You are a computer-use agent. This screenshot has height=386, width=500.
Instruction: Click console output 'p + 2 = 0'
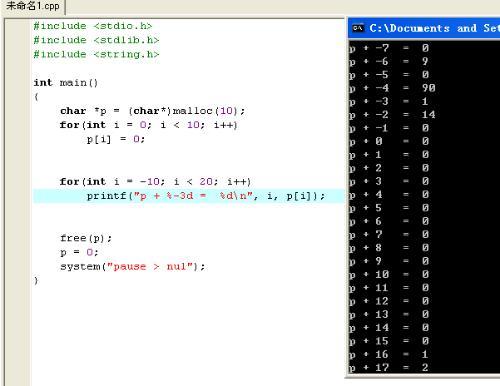pos(389,168)
